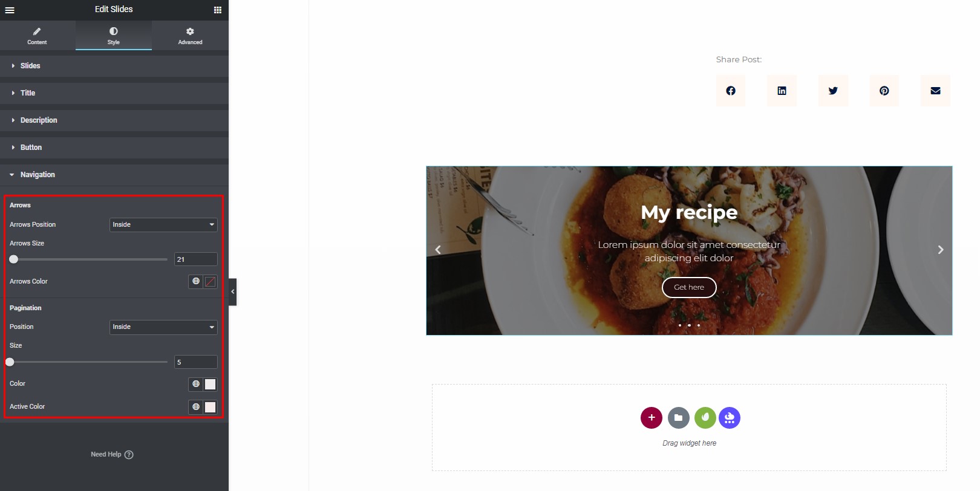Open template library folder icon
Screen dimensions: 980x491
[678, 418]
